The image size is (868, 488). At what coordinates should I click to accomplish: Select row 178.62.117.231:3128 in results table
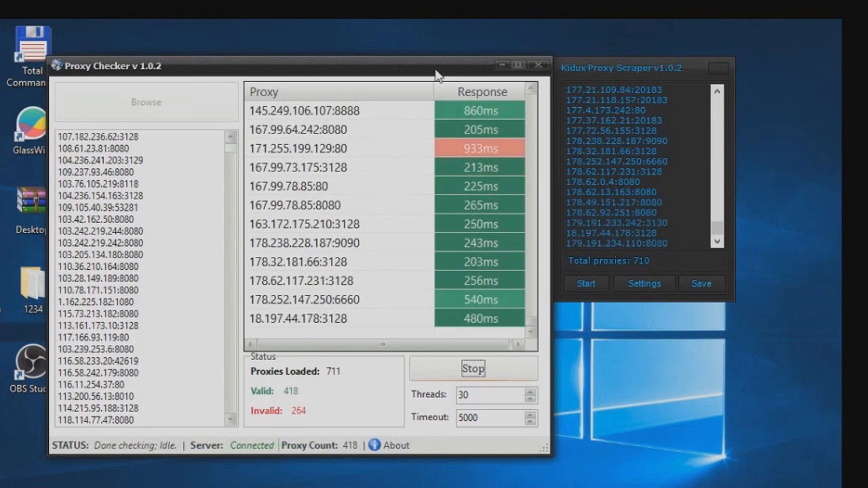click(x=384, y=281)
